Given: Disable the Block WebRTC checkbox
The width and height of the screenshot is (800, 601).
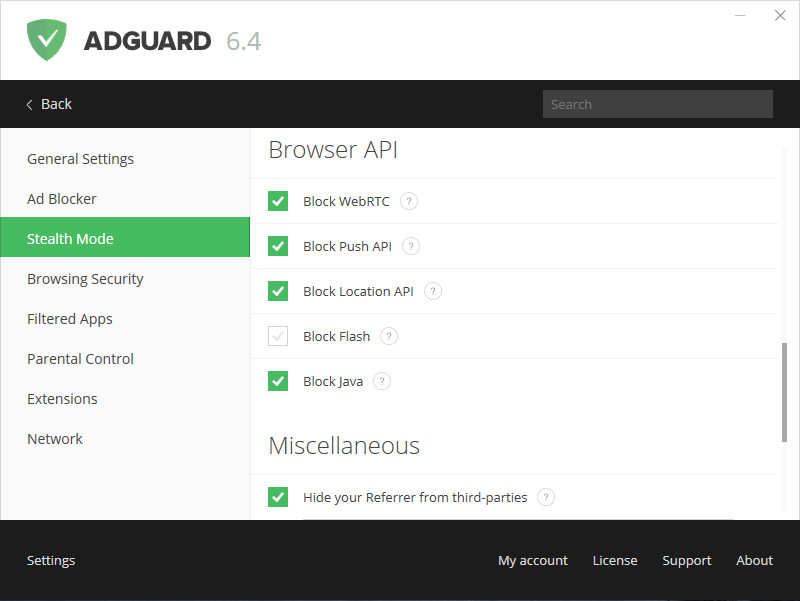Looking at the screenshot, I should point(278,201).
